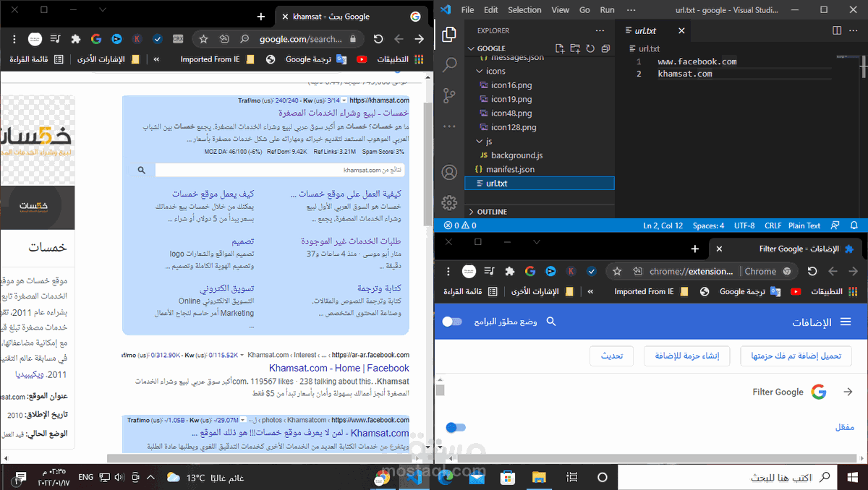Open the Manage gear in VS Code
The width and height of the screenshot is (868, 490).
(449, 202)
